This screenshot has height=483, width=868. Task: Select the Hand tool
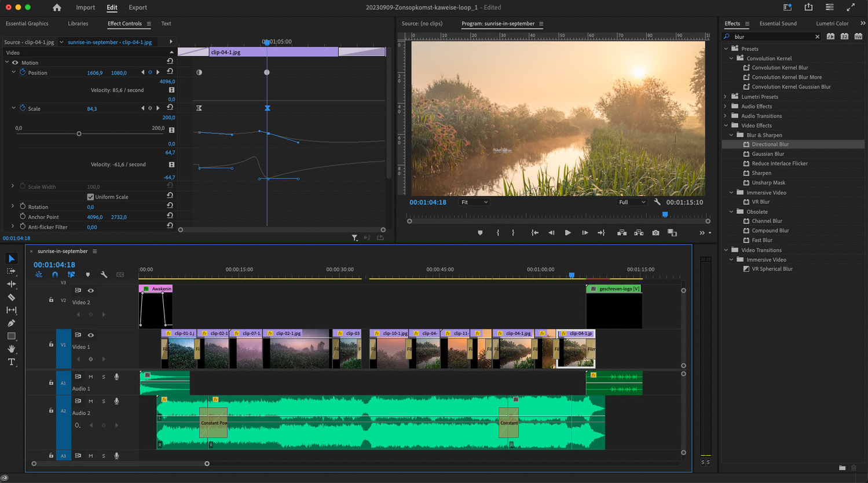click(x=11, y=349)
